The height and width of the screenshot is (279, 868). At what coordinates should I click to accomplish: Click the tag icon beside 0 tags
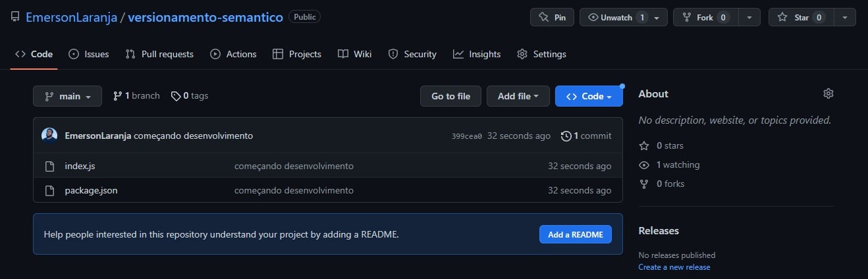[x=176, y=96]
